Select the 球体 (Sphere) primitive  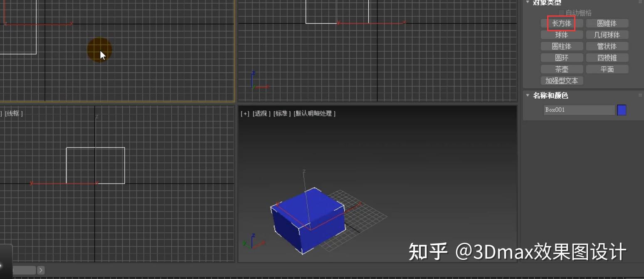point(561,35)
